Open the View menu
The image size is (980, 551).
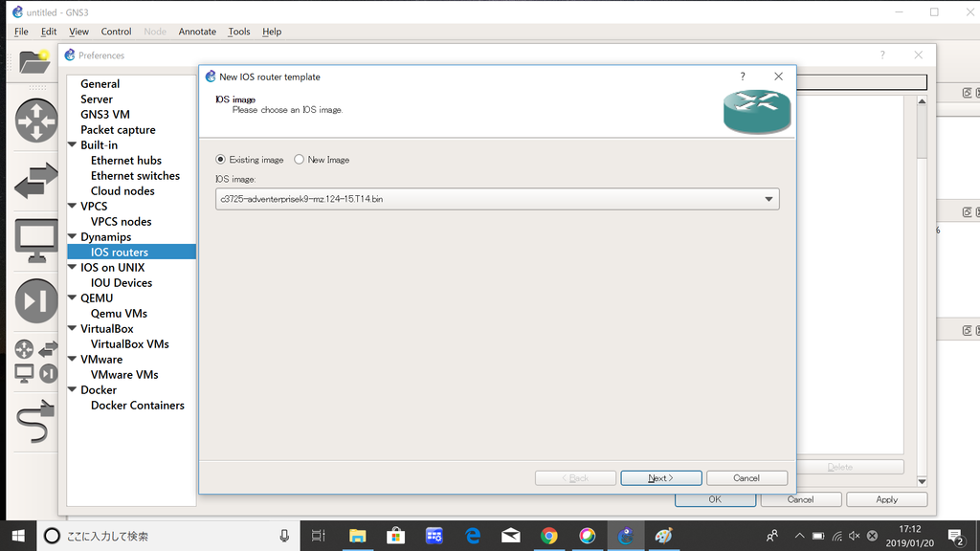[x=78, y=32]
